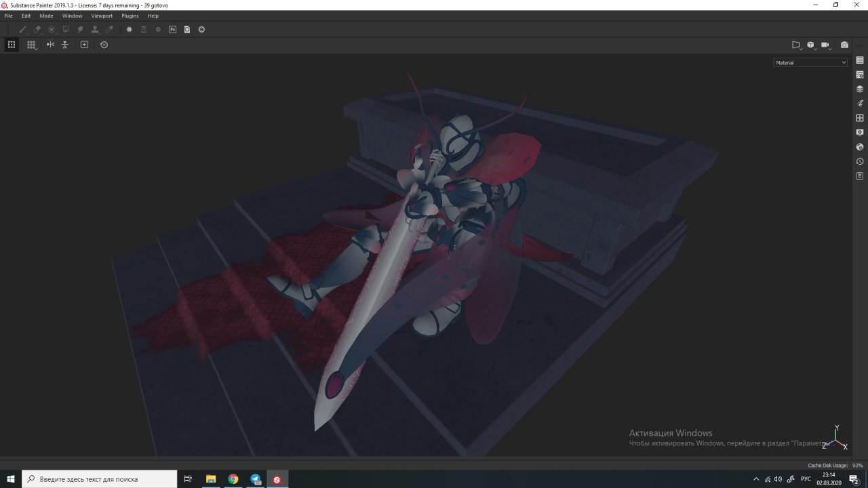The image size is (868, 488).
Task: Toggle horizontal symmetry mirror
Action: point(50,45)
